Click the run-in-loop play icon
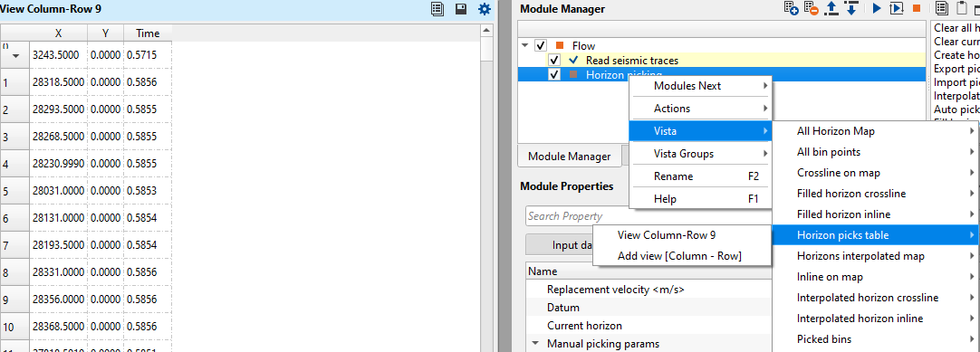Viewport: 980px width, 352px height. coord(897,9)
